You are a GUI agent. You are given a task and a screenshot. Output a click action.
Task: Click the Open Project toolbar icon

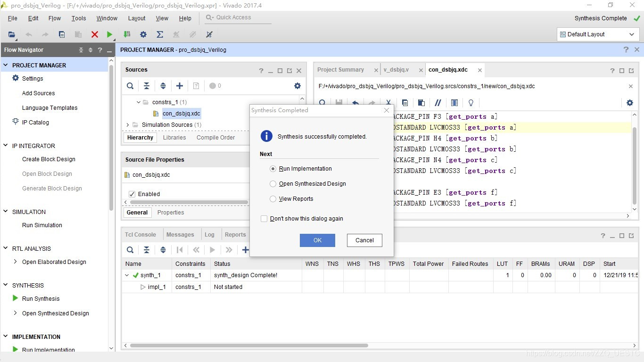[12, 34]
